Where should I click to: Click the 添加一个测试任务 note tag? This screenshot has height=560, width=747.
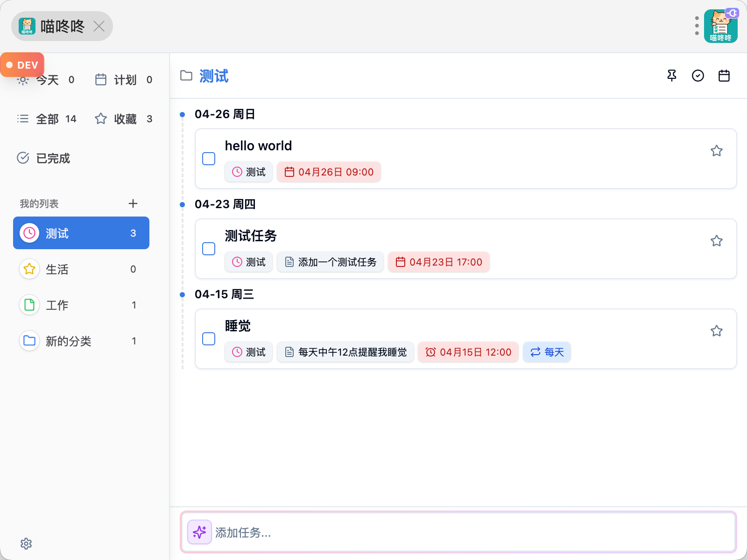[x=331, y=262]
